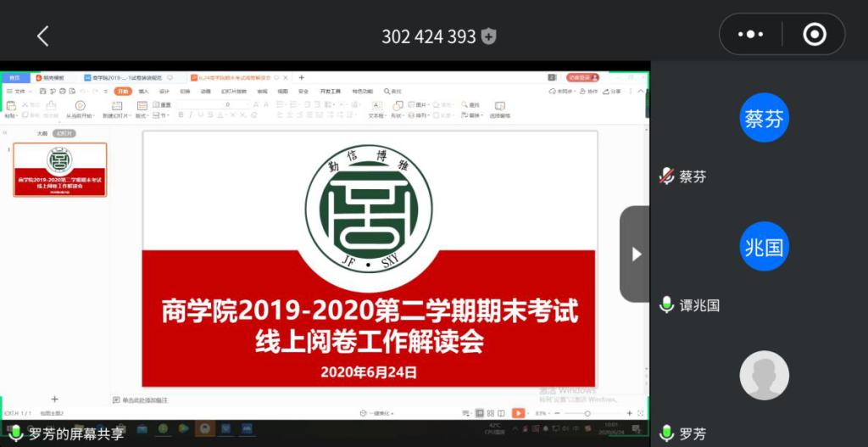Collapse participant panel with side arrow
The width and height of the screenshot is (868, 447).
[x=636, y=254]
